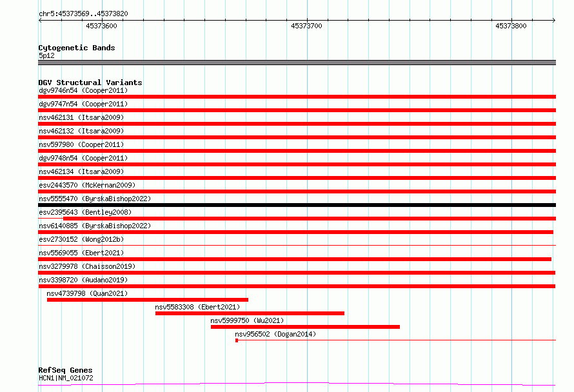This screenshot has width=574, height=392.
Task: Click the nsv5569055 (Ebert2021) label
Action: [x=81, y=253]
